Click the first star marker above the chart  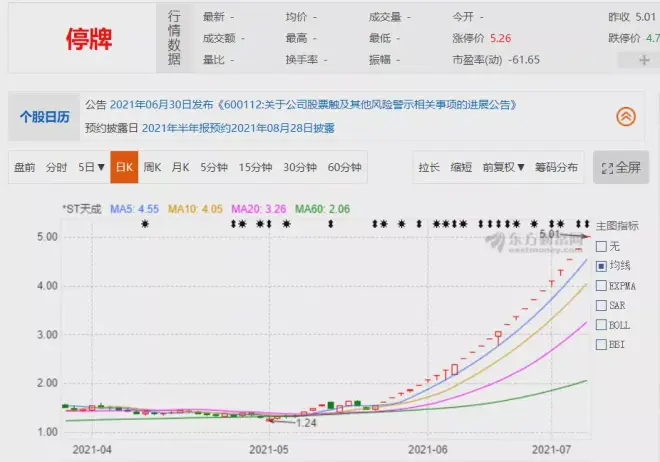point(144,224)
